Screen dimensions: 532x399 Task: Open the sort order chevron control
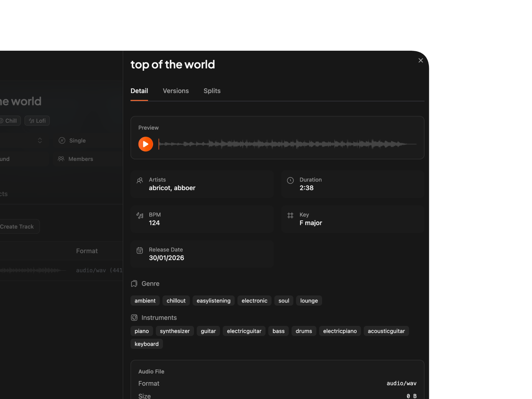tap(40, 140)
